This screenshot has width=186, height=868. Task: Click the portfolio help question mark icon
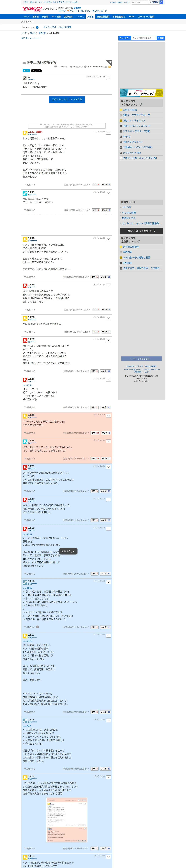[x=37, y=28]
